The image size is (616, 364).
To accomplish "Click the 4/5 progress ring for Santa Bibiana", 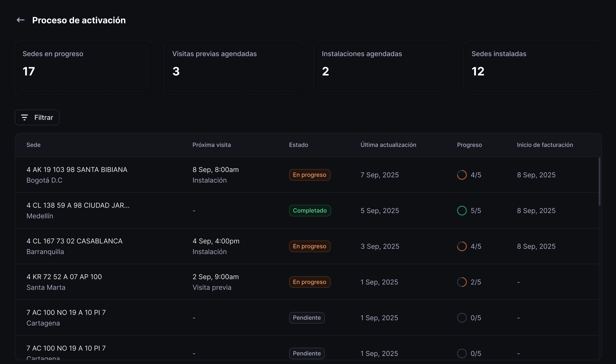I will tap(462, 175).
